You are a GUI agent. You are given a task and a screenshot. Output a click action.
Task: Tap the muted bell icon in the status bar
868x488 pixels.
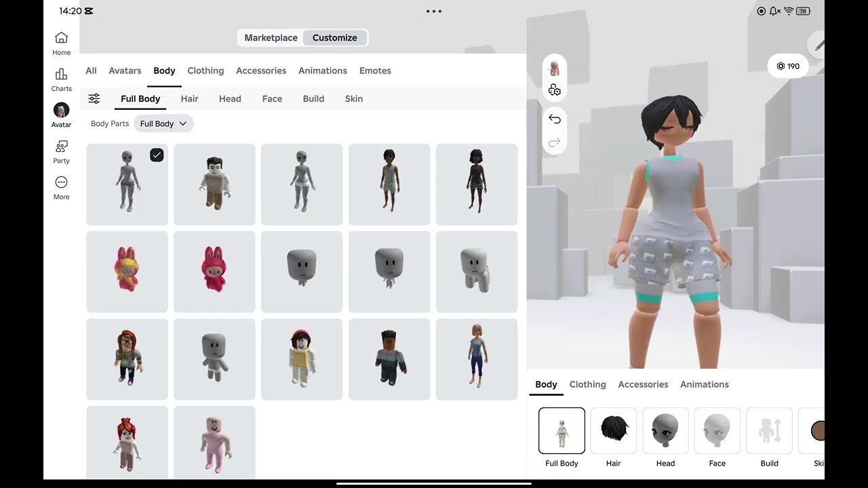coord(775,12)
